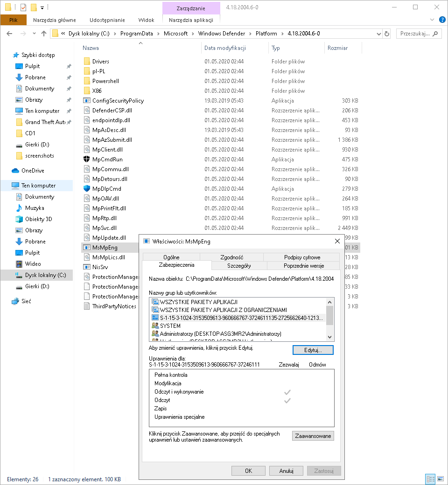This screenshot has height=485, width=448.
Task: Open Szybki dostęp star icon
Action: point(16,55)
